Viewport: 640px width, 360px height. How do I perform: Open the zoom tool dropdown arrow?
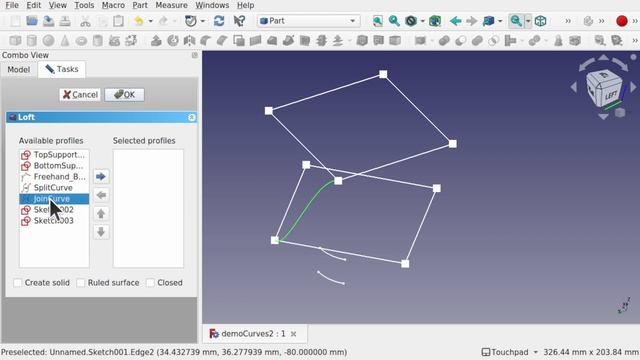[x=528, y=21]
